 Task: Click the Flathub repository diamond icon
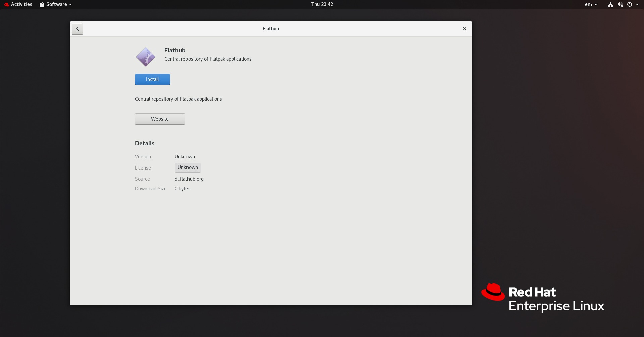coord(145,56)
